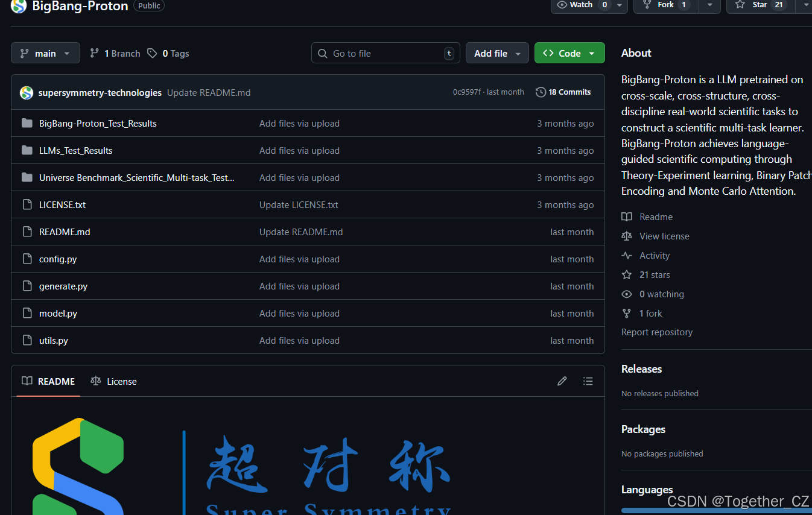This screenshot has height=515, width=812.
Task: Open the Activity link
Action: 655,255
